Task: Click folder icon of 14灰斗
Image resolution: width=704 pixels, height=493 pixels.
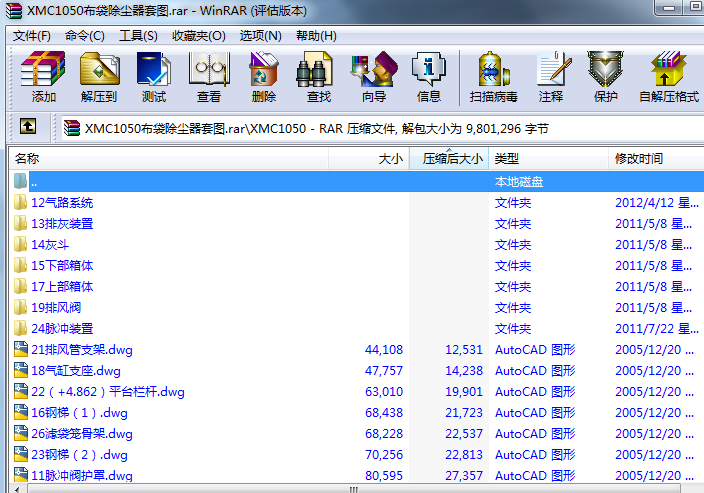Action: point(20,245)
